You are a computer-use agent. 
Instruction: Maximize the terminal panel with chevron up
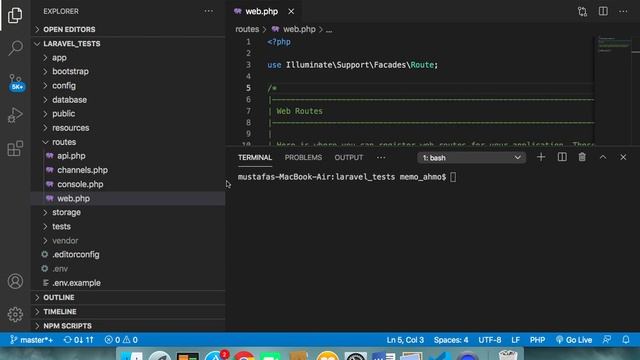(x=603, y=157)
